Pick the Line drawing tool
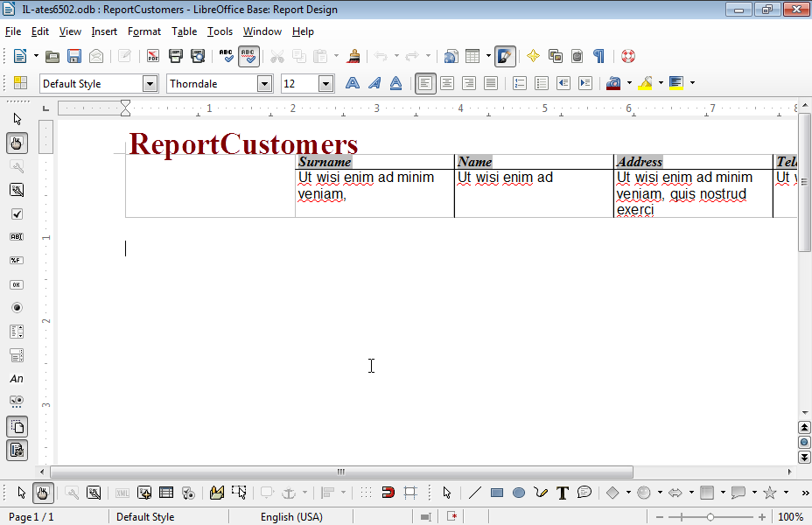 (475, 493)
